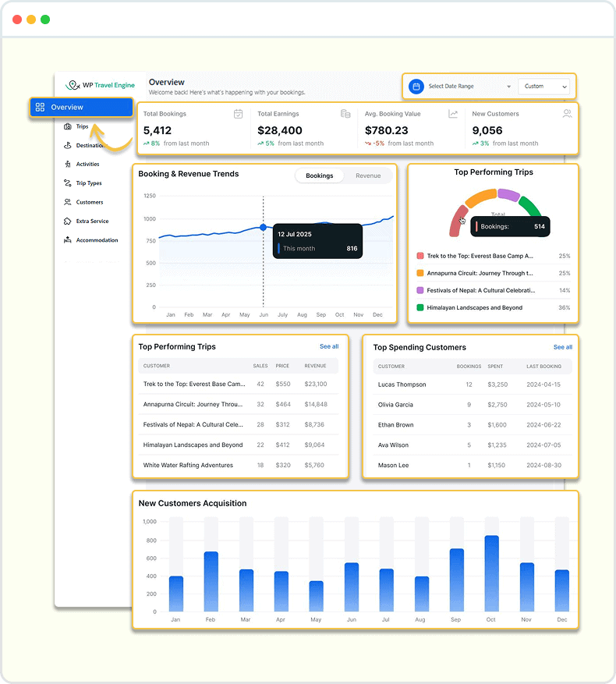
Task: Click the LAST BOOKING column header
Action: pos(543,367)
